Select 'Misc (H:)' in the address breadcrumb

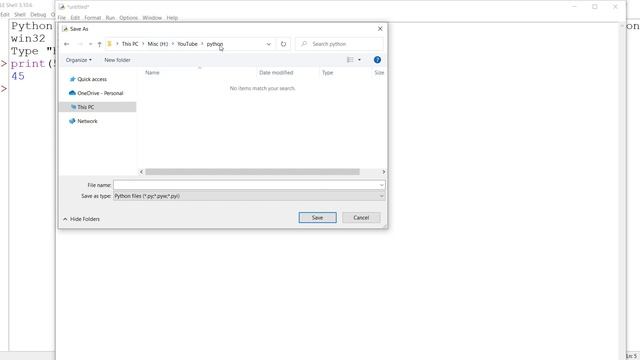[x=158, y=44]
